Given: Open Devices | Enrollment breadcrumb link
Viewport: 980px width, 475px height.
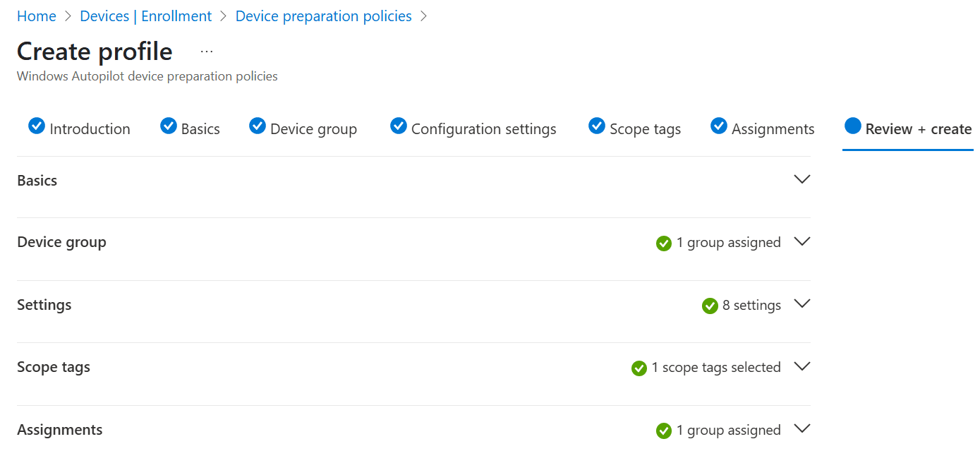Looking at the screenshot, I should tap(146, 16).
